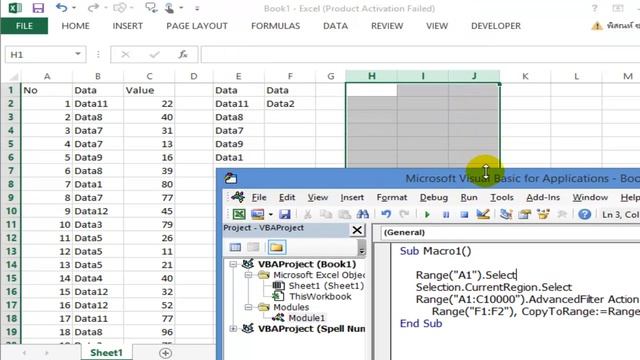This screenshot has height=360, width=640.
Task: Toggle Folders icon in Project pane
Action: (x=277, y=247)
